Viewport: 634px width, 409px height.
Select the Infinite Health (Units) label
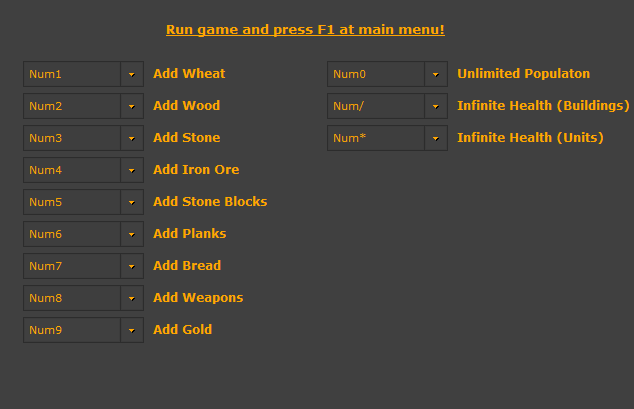(x=530, y=138)
